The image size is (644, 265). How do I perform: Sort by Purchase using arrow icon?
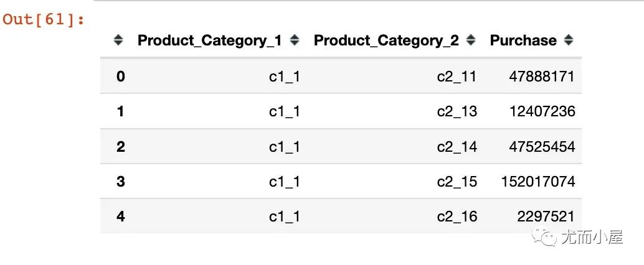coord(569,40)
